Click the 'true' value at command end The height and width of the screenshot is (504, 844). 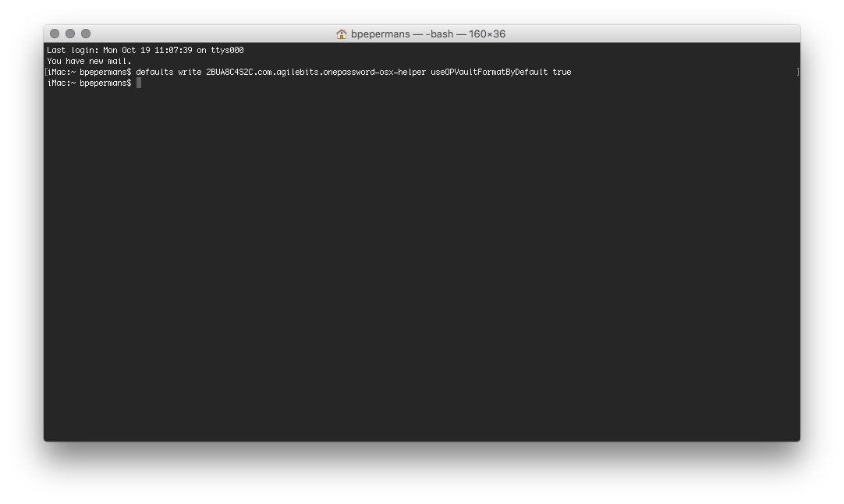[x=562, y=72]
